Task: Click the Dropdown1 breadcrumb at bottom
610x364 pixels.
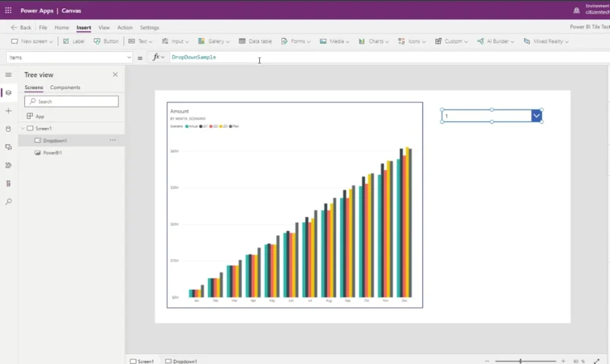Action: click(181, 361)
